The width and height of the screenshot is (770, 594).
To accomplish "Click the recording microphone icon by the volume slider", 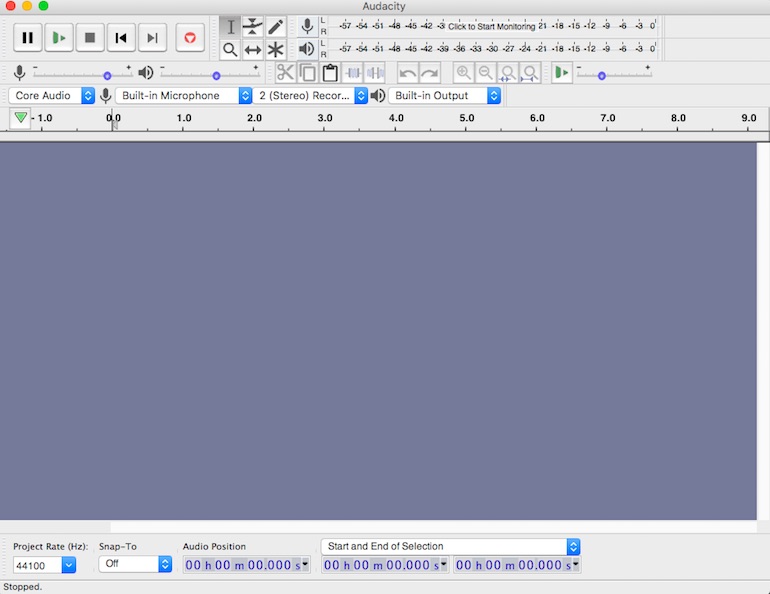I will pos(19,73).
